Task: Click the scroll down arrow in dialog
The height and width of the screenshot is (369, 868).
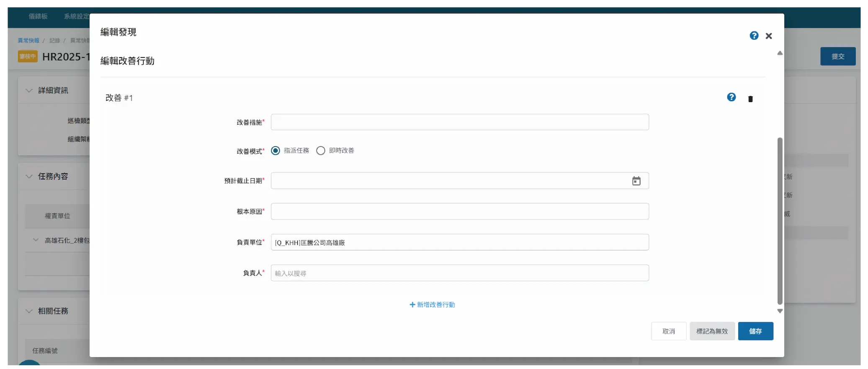Action: [x=780, y=311]
